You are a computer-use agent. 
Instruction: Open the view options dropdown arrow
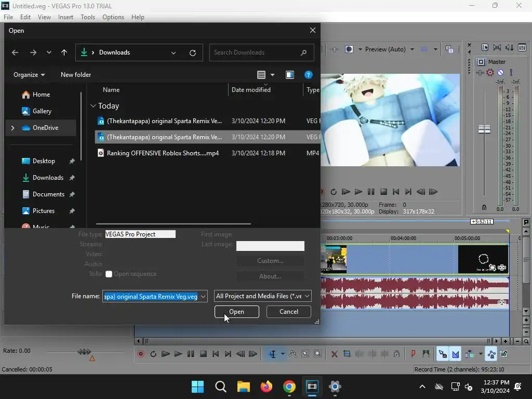click(x=272, y=75)
